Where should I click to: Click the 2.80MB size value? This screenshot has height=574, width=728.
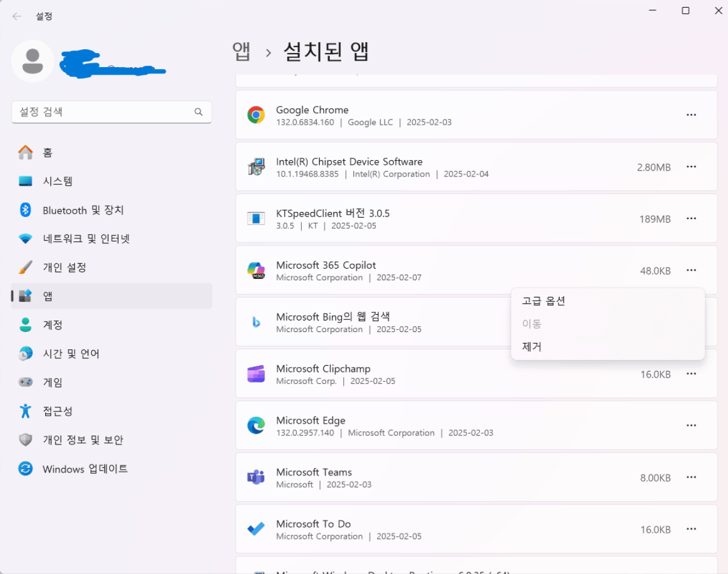click(654, 167)
